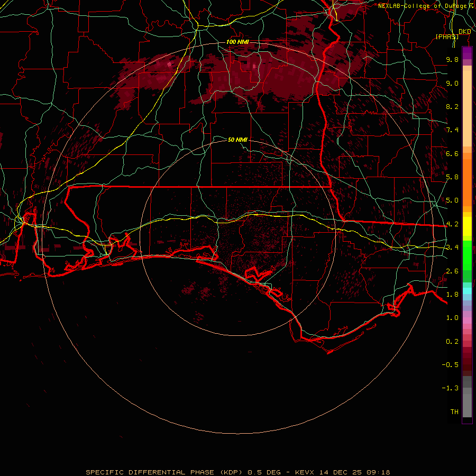Click the 1.0 value on the color scale
Screen dimensions: 476x476
[452, 318]
